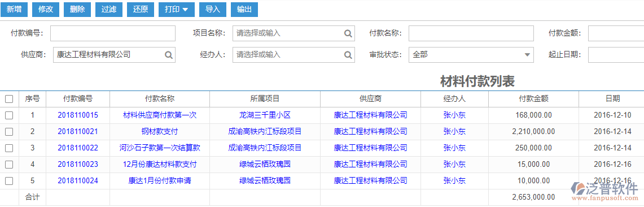This screenshot has width=644, height=207.
Task: Open payment number 2018110021 link
Action: click(78, 132)
